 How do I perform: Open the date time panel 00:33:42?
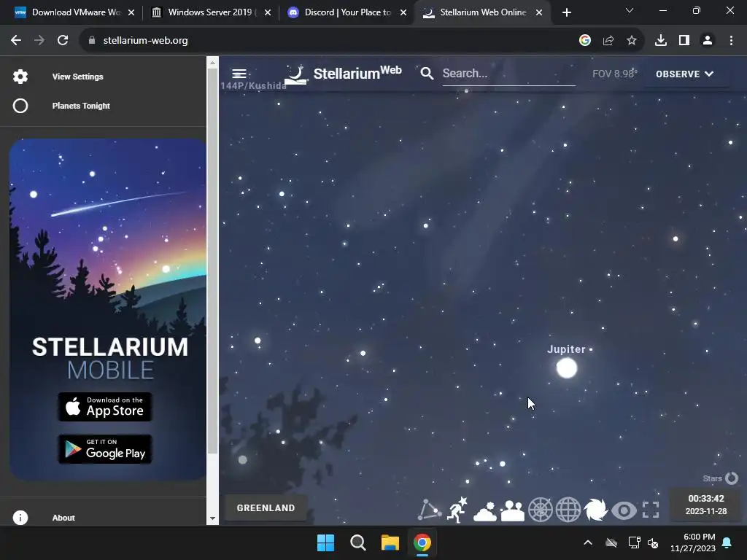706,505
